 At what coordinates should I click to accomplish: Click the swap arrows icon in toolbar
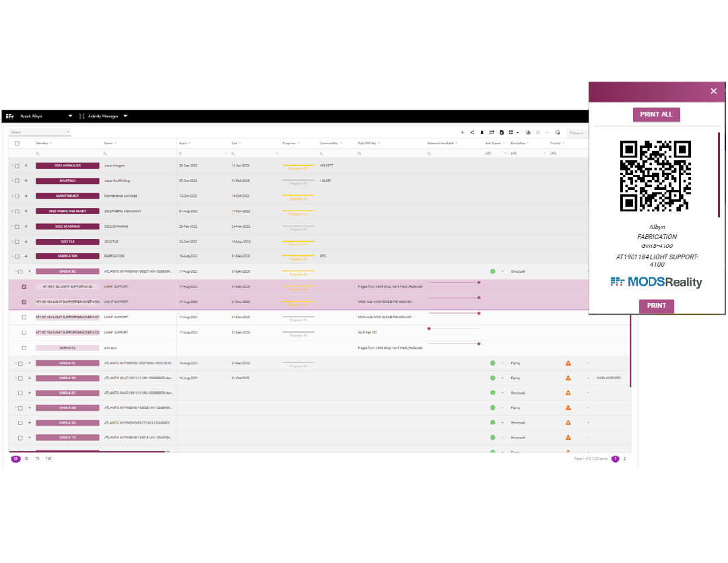coord(492,132)
